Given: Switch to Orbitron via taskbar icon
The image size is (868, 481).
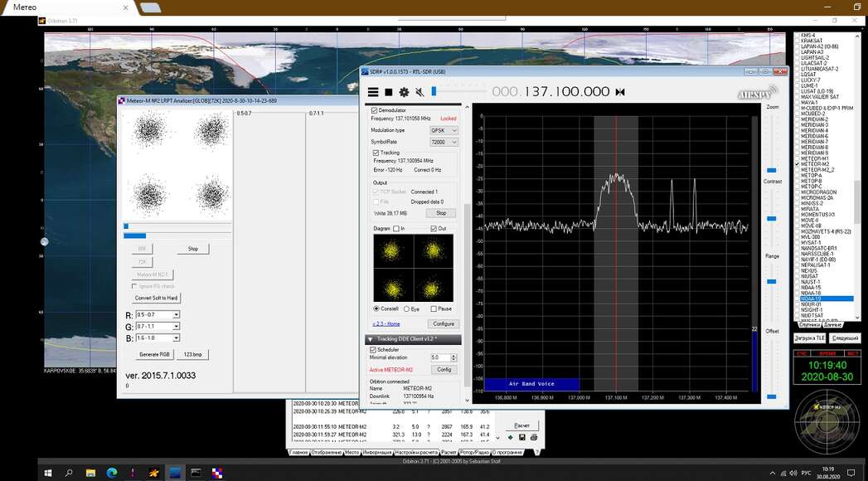Looking at the screenshot, I should pos(154,473).
